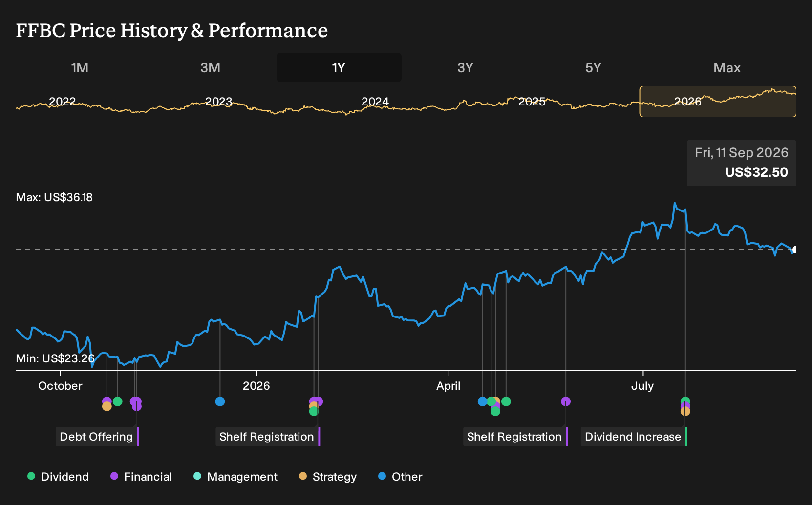Image resolution: width=812 pixels, height=505 pixels.
Task: Click the green Dividend dot after 2026
Action: (314, 412)
